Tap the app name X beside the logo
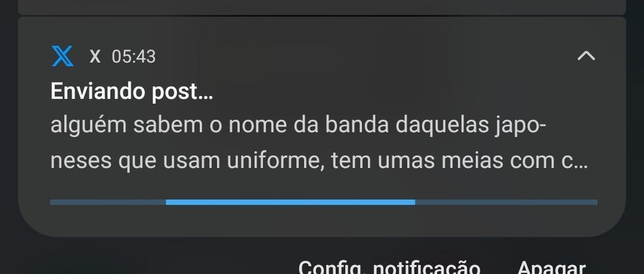 [95, 56]
